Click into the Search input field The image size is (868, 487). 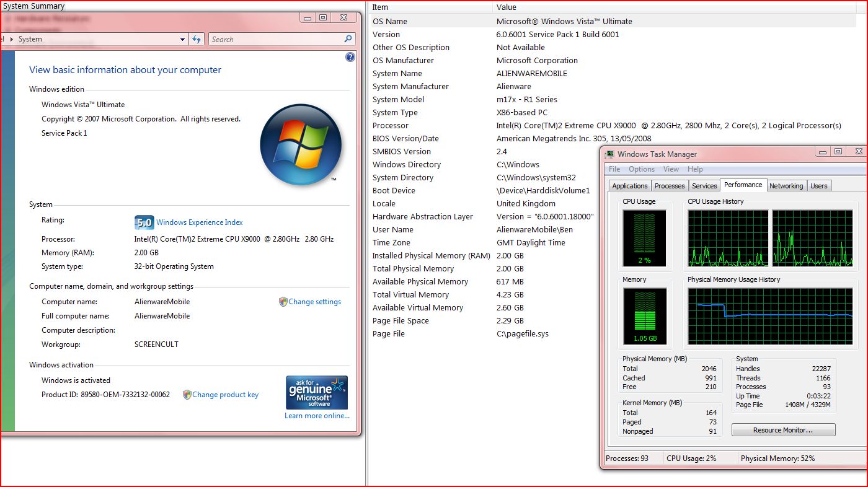(276, 39)
